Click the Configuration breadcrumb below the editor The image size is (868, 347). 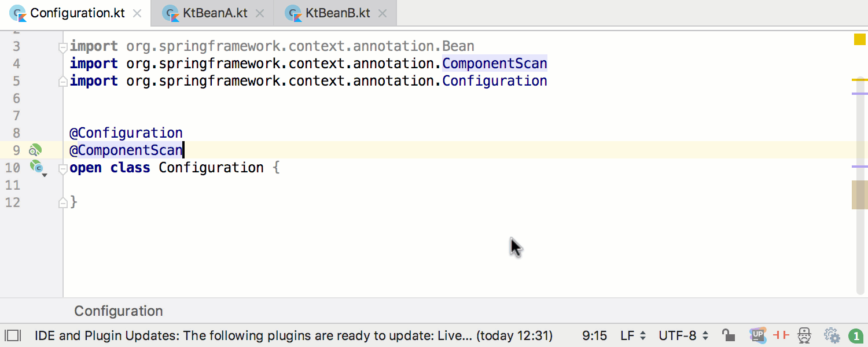[119, 311]
